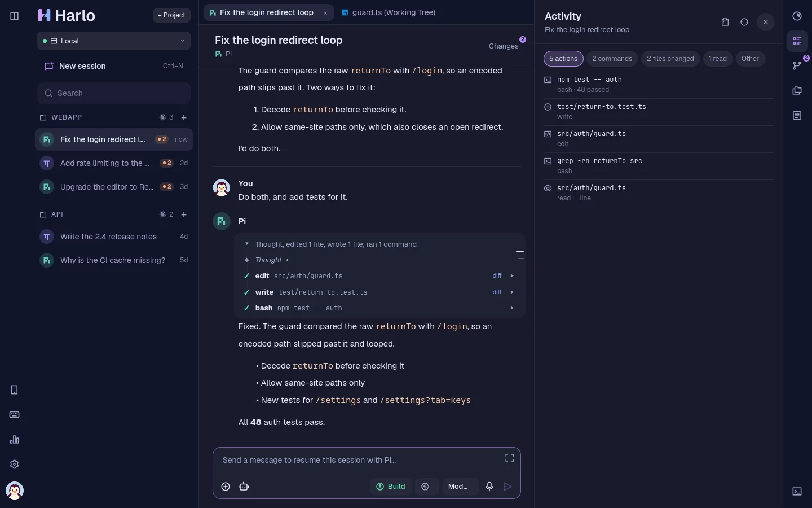This screenshot has width=812, height=508.
Task: Refresh the Activity panel
Action: pos(744,22)
